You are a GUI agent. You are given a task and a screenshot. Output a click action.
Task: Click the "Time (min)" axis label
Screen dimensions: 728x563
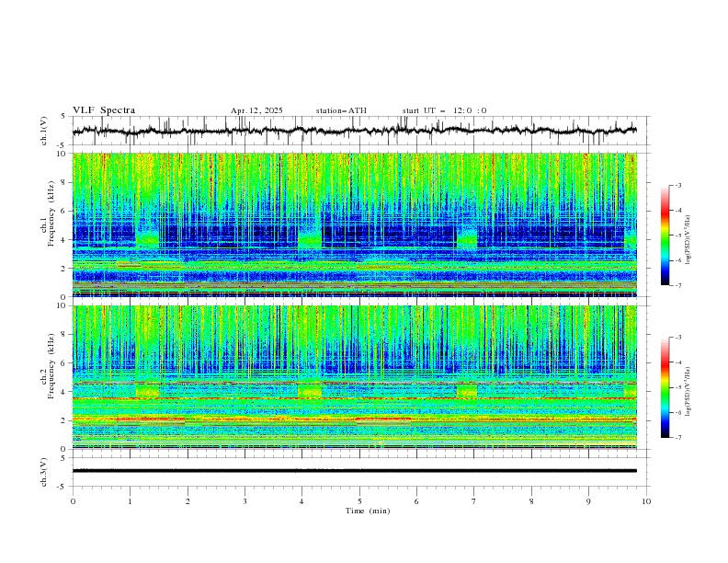coord(368,511)
